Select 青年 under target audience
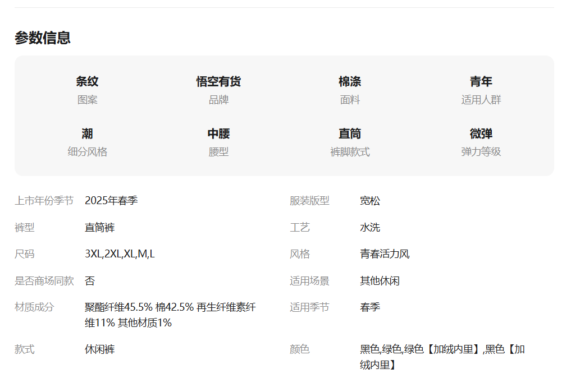The image size is (562, 392). coord(481,82)
